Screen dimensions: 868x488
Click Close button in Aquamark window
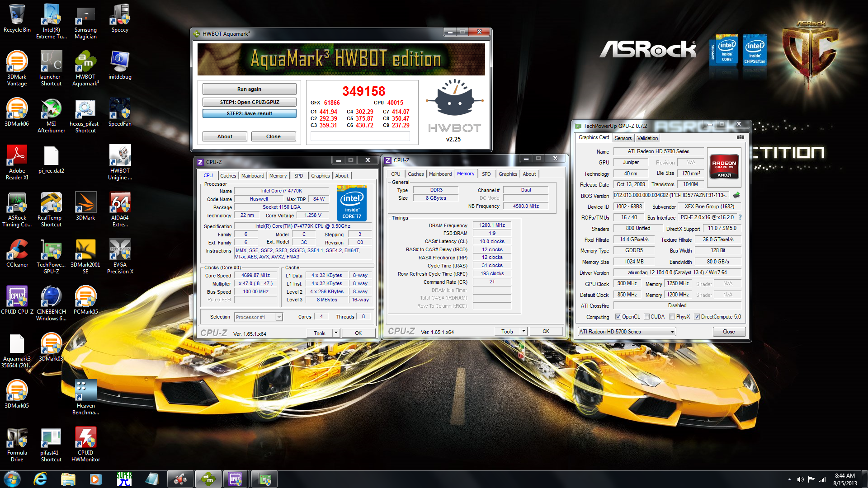(x=274, y=136)
